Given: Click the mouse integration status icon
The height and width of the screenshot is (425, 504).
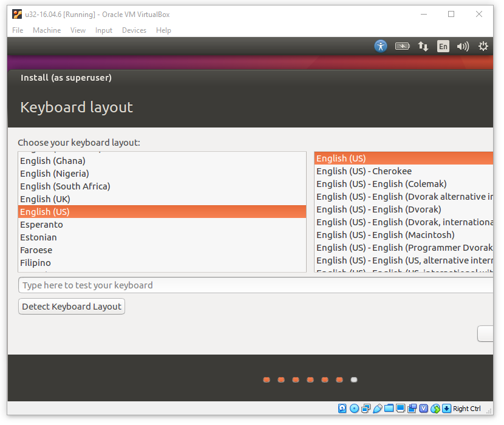Looking at the screenshot, I should (435, 409).
